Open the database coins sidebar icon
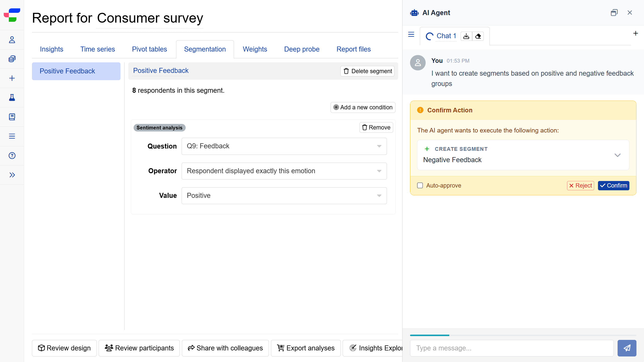 (x=12, y=59)
